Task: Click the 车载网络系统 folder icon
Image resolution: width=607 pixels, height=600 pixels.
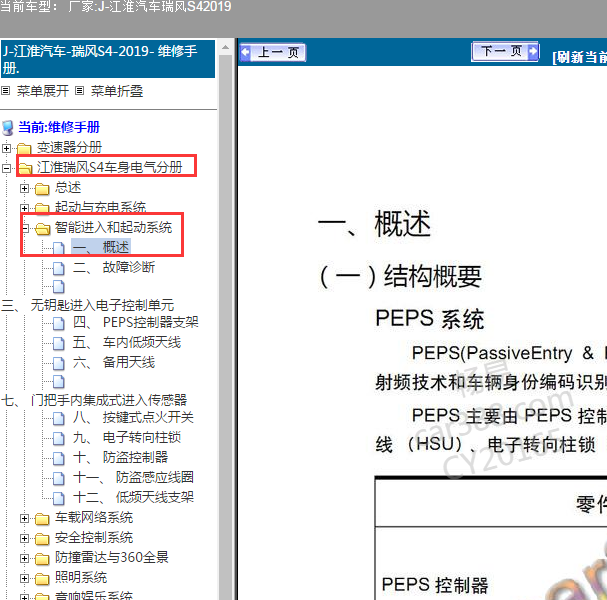Action: tap(42, 518)
